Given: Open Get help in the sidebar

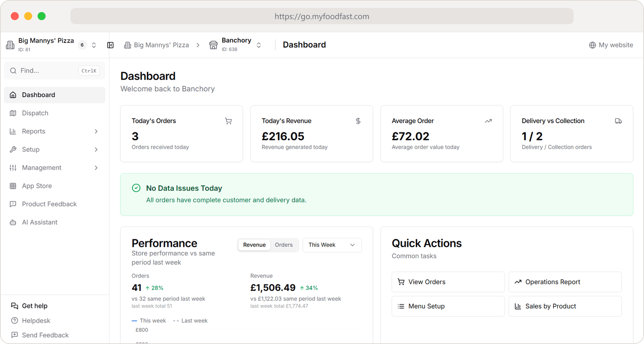Looking at the screenshot, I should click(x=29, y=306).
